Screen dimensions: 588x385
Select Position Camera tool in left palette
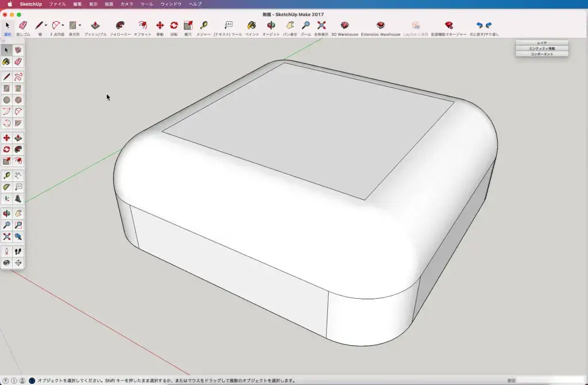[x=6, y=252]
